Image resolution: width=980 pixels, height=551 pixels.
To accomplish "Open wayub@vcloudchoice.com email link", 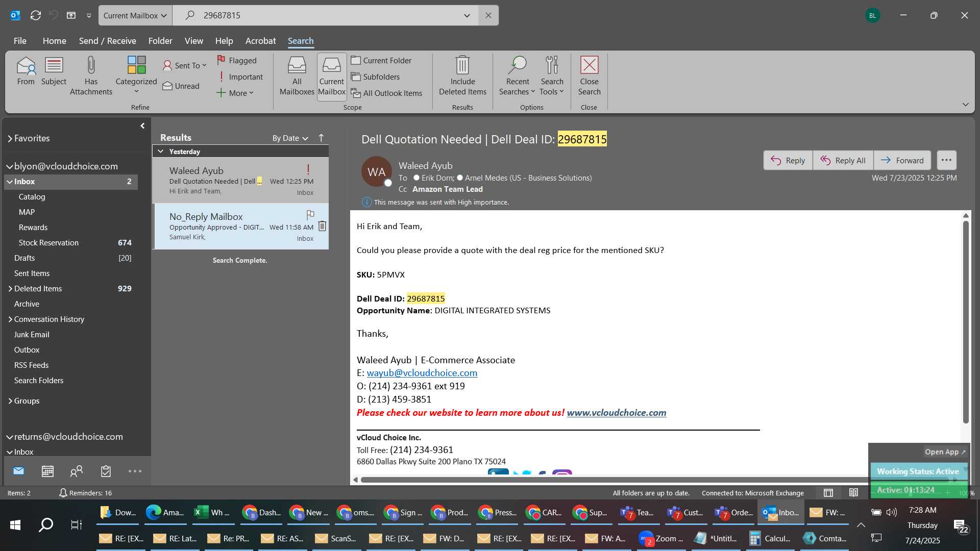I will [422, 373].
